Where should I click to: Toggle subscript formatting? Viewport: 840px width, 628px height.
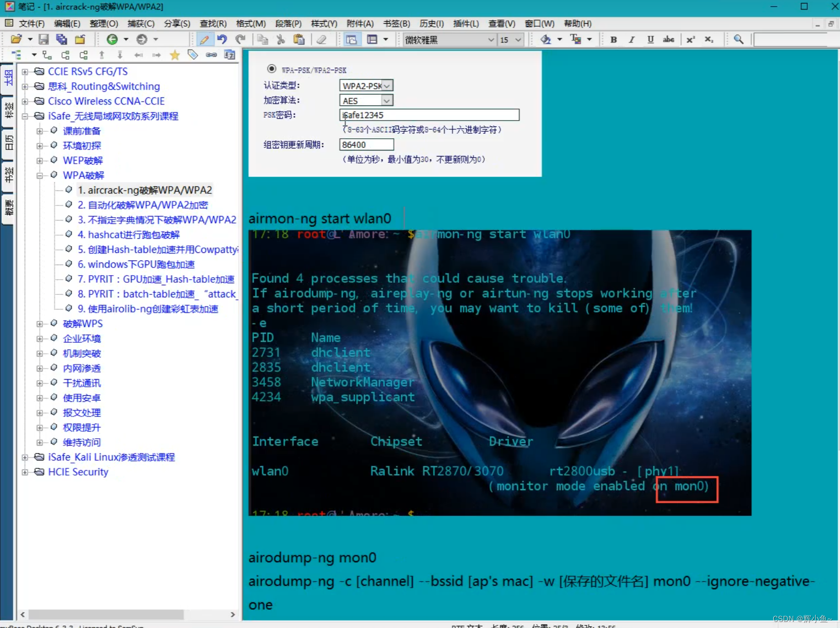[x=709, y=39]
